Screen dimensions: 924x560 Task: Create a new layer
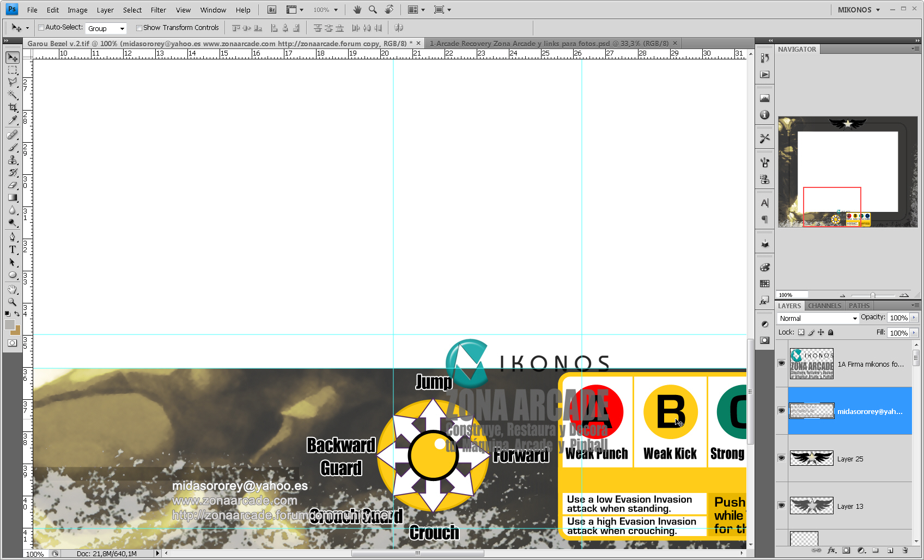click(890, 550)
